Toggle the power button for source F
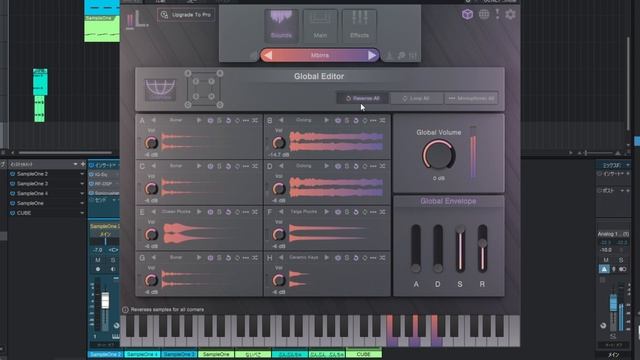Screen dimensions: 640x360 click(x=338, y=212)
